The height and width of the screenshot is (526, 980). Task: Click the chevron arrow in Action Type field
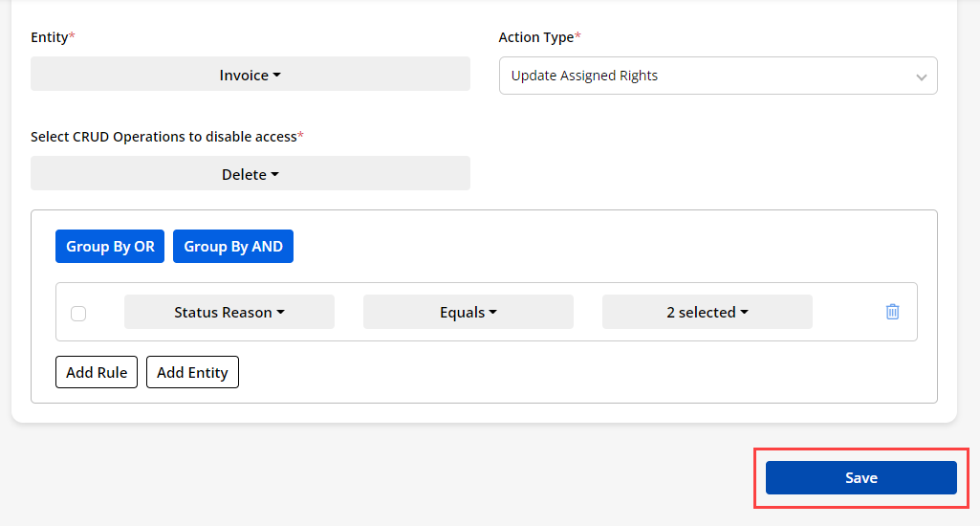[x=921, y=77]
